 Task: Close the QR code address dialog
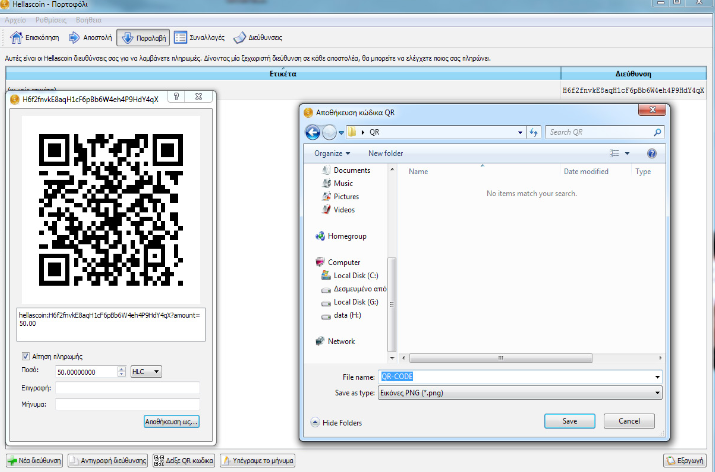pyautogui.click(x=198, y=97)
